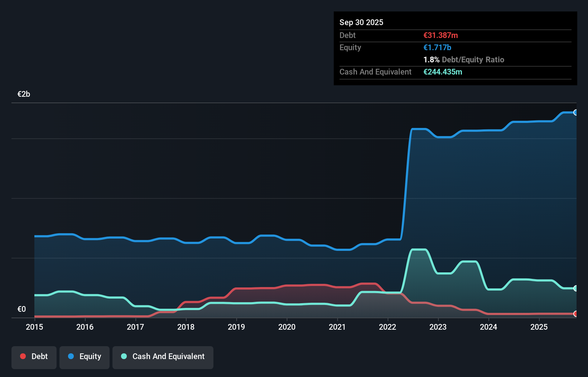
Task: Click the €1.717b Equity value
Action: coord(437,47)
